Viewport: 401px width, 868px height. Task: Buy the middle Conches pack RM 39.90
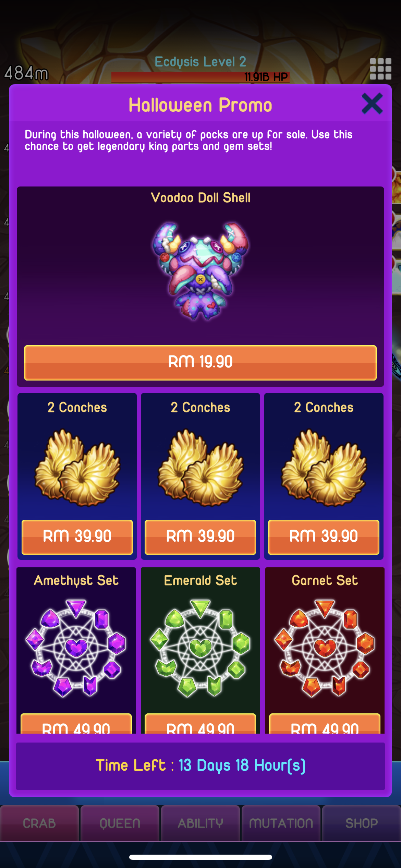[x=200, y=537]
